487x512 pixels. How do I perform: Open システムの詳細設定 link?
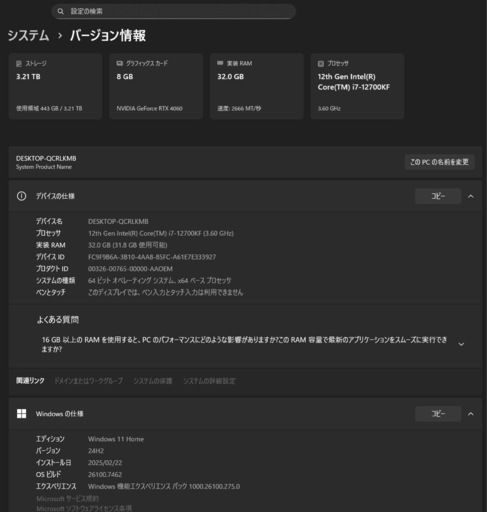209,381
